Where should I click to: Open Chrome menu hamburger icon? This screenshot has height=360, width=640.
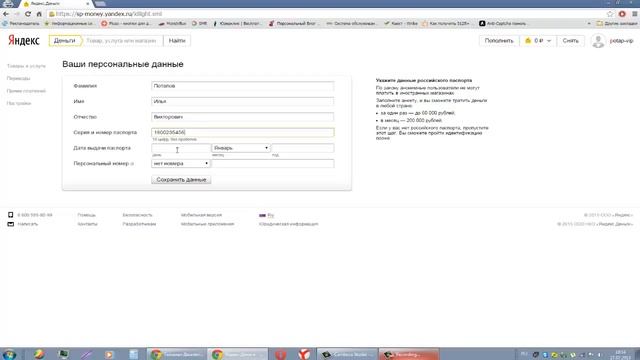[635, 14]
